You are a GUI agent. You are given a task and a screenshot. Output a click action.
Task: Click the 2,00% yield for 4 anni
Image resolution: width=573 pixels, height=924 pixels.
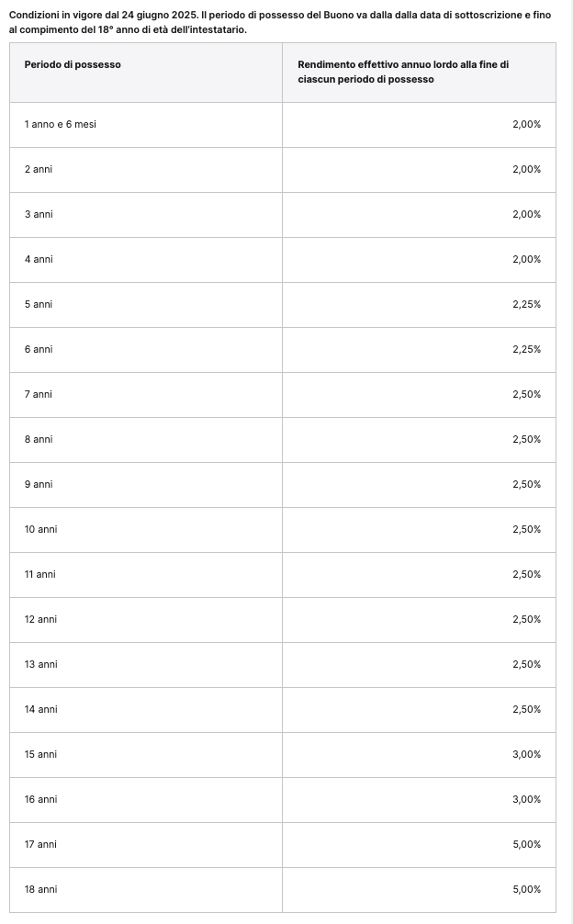[526, 259]
